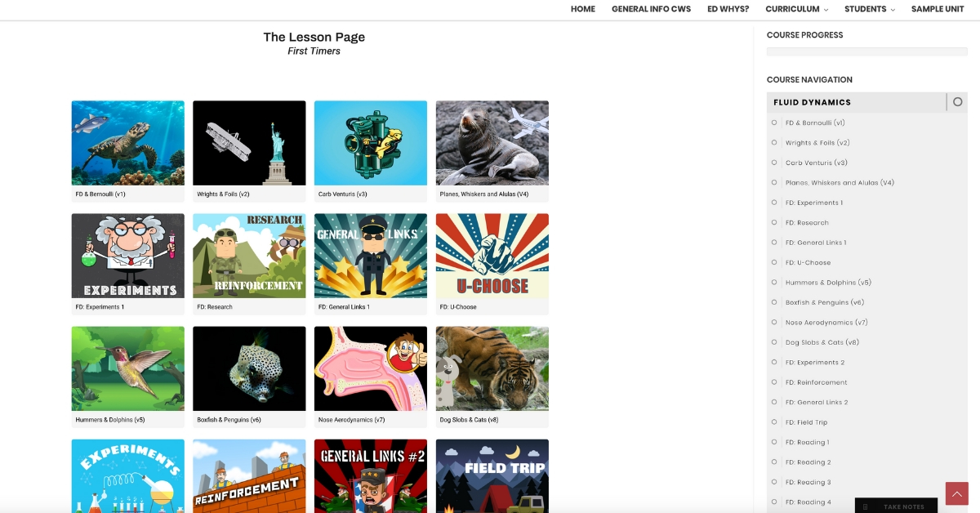Click the Course Progress bar
This screenshot has height=513, width=980.
(x=866, y=51)
